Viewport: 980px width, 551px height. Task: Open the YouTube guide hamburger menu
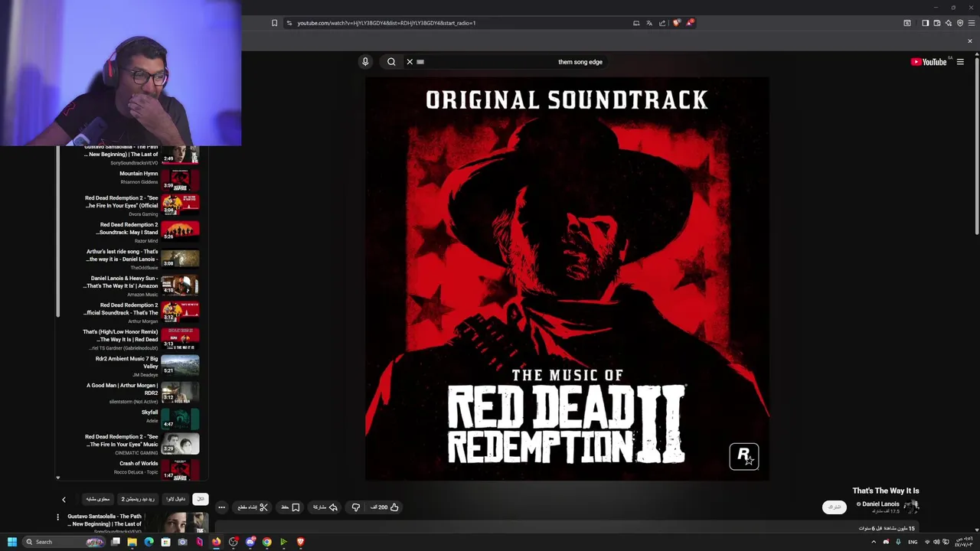(960, 62)
